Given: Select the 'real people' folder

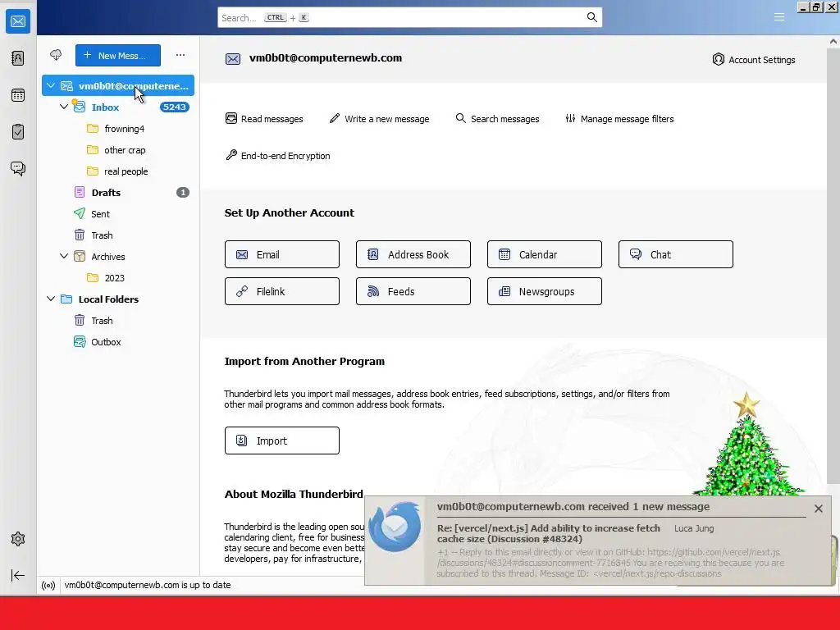Looking at the screenshot, I should (118, 171).
